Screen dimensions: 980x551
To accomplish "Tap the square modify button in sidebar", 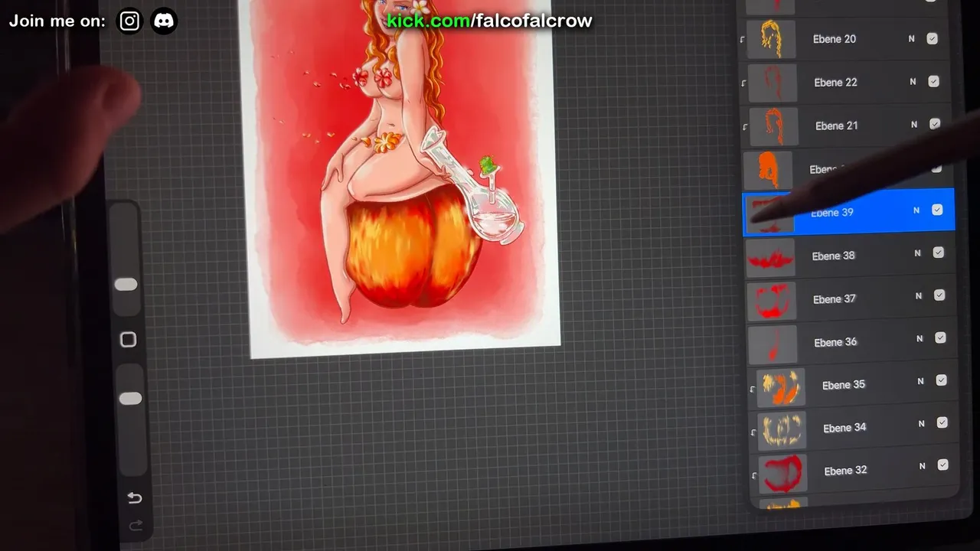I will (128, 339).
